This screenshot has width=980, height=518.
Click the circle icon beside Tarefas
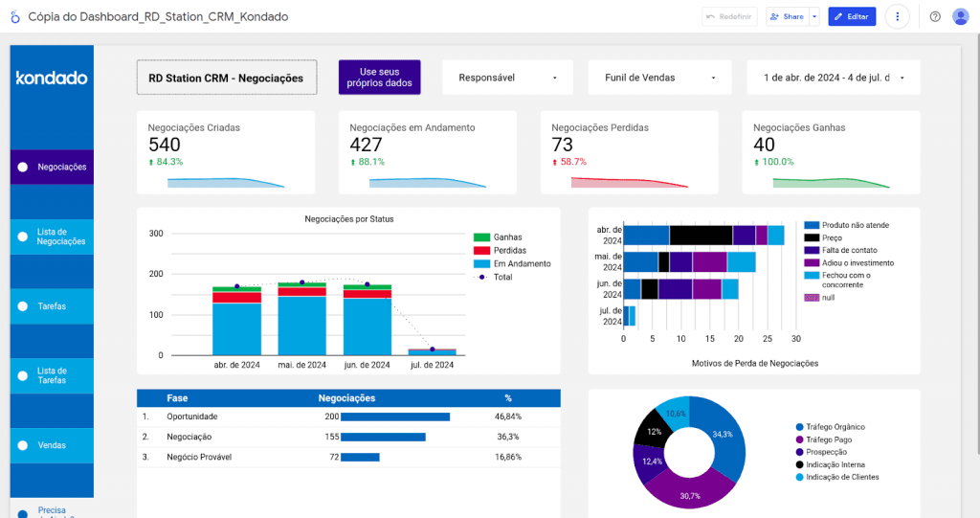22,306
